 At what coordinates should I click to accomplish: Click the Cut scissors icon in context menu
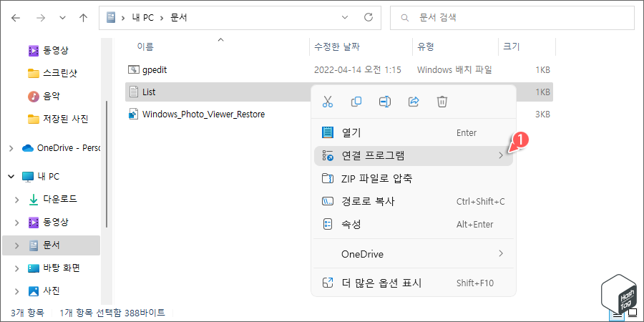tap(327, 102)
